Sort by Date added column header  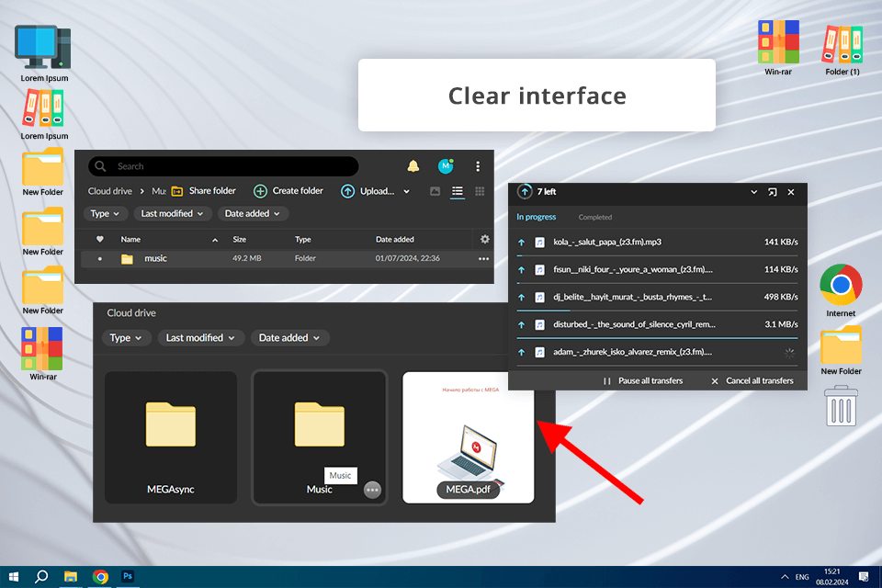(x=395, y=239)
